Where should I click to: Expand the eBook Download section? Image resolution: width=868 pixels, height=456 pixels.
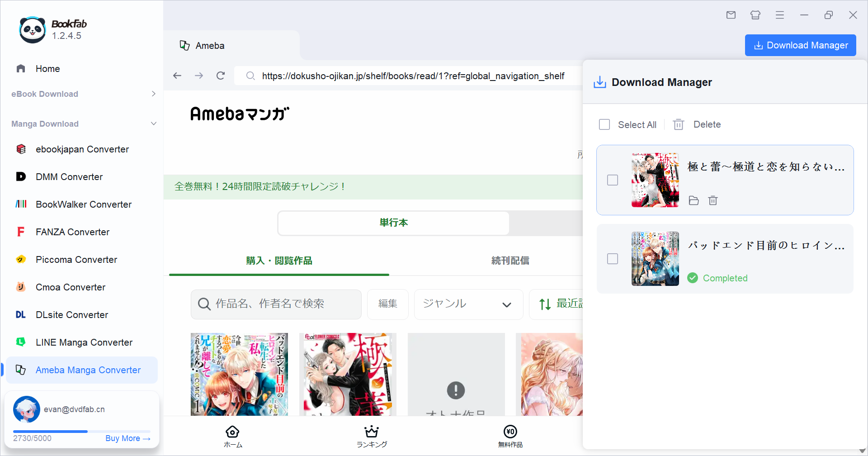pyautogui.click(x=154, y=94)
